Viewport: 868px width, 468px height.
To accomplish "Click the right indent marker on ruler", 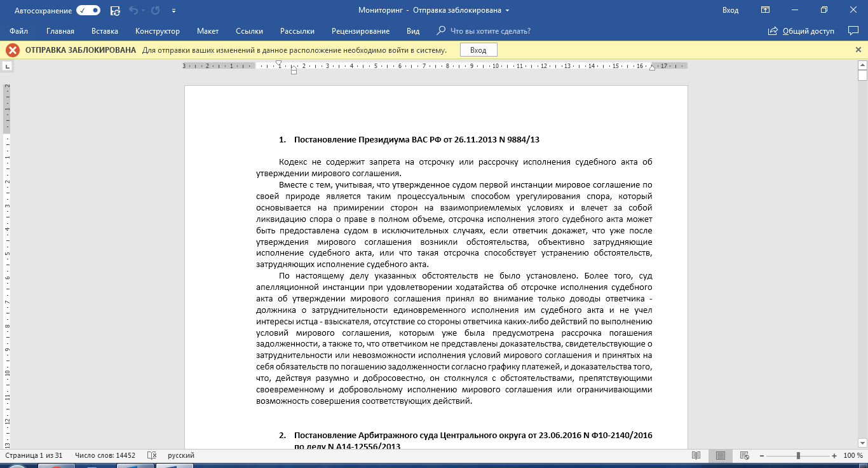I will (x=652, y=68).
